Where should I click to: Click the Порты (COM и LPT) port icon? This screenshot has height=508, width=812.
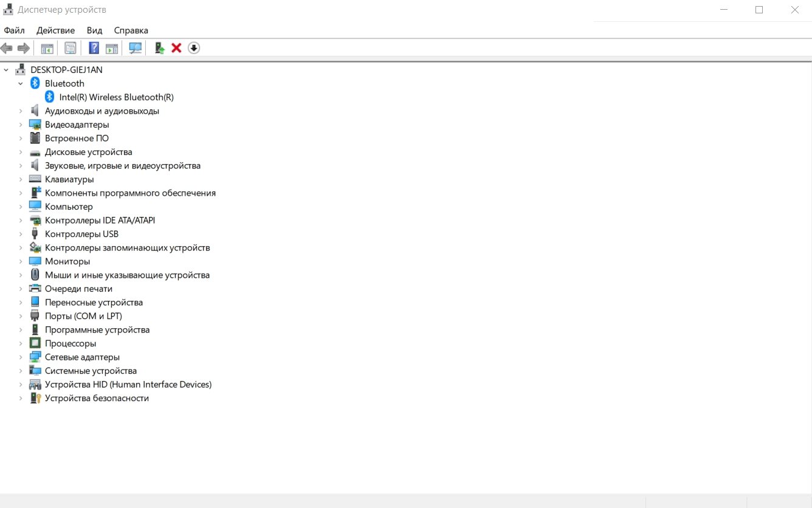click(x=35, y=316)
